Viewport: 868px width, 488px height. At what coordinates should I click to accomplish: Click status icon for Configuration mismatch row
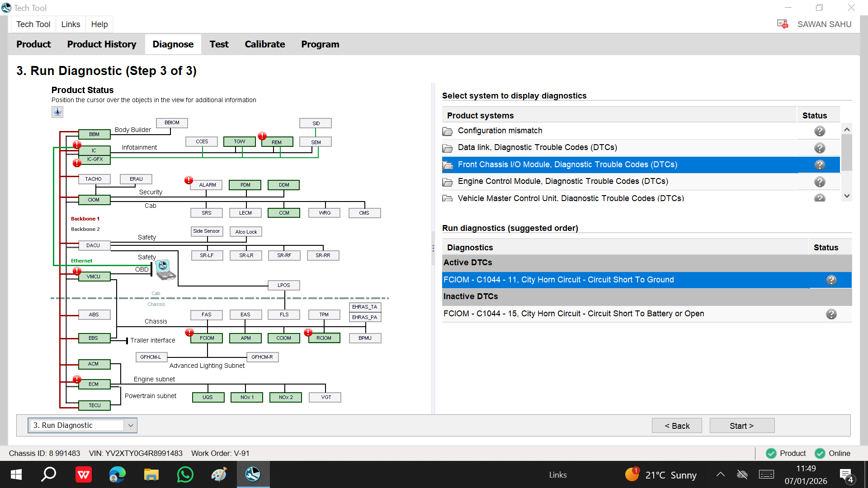(820, 131)
